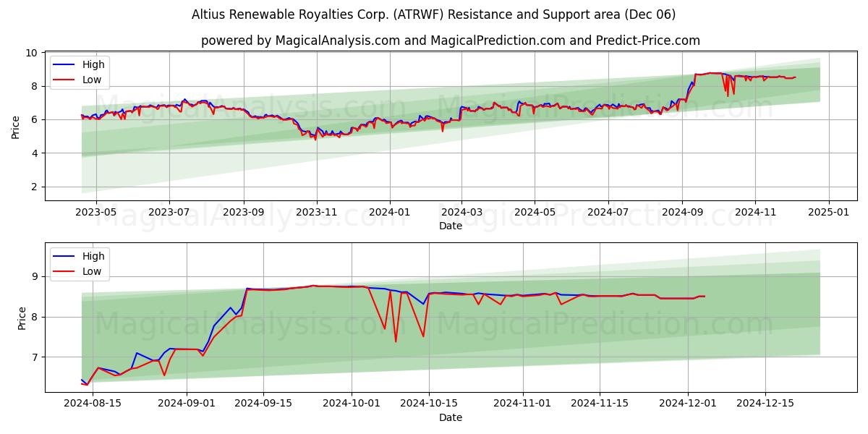The image size is (868, 434).
Task: Click the '2024-12-01' tick label
Action: click(x=687, y=404)
